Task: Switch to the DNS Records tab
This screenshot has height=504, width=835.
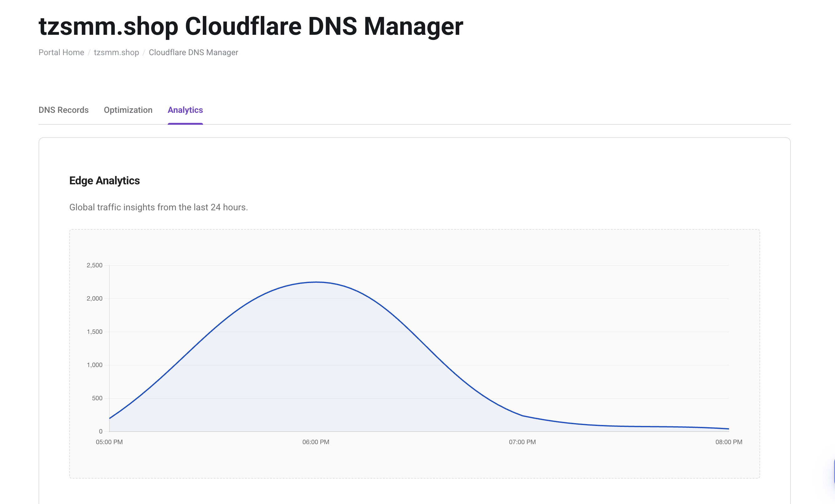Action: [x=63, y=110]
